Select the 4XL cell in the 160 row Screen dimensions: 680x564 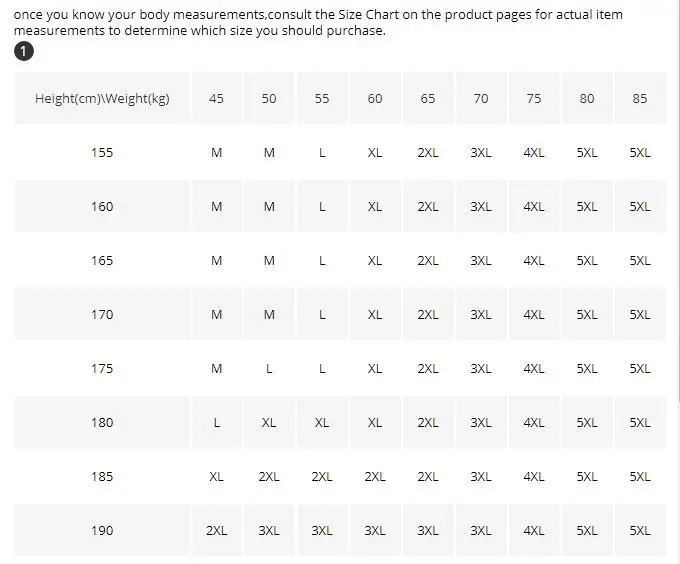pyautogui.click(x=534, y=207)
